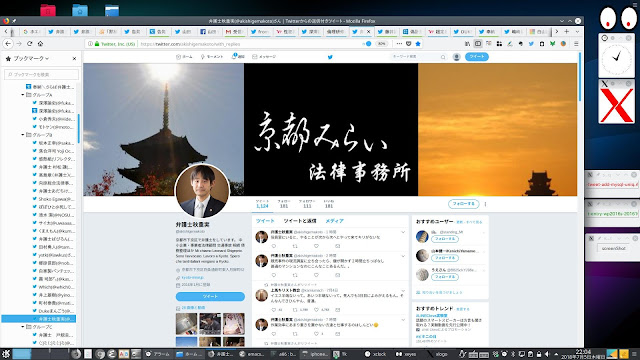Viewport: 640px width, 360px height.
Task: Open the Firefox home page button
Action: tap(40, 44)
